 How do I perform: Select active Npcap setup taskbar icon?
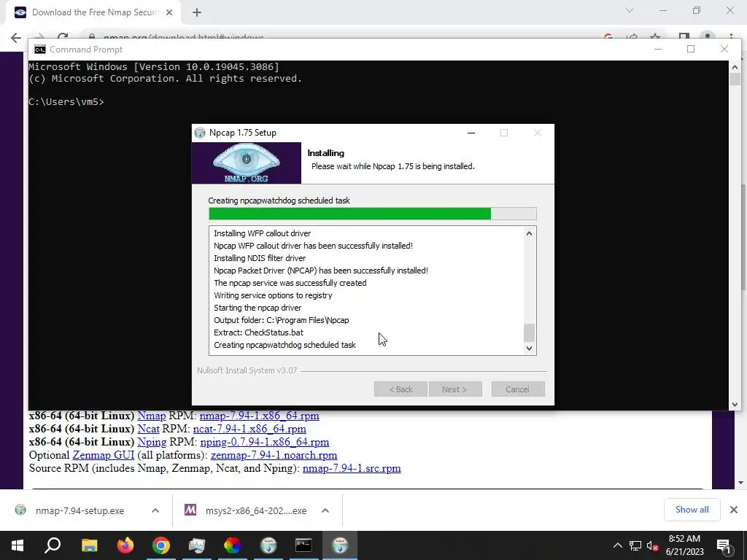[340, 545]
